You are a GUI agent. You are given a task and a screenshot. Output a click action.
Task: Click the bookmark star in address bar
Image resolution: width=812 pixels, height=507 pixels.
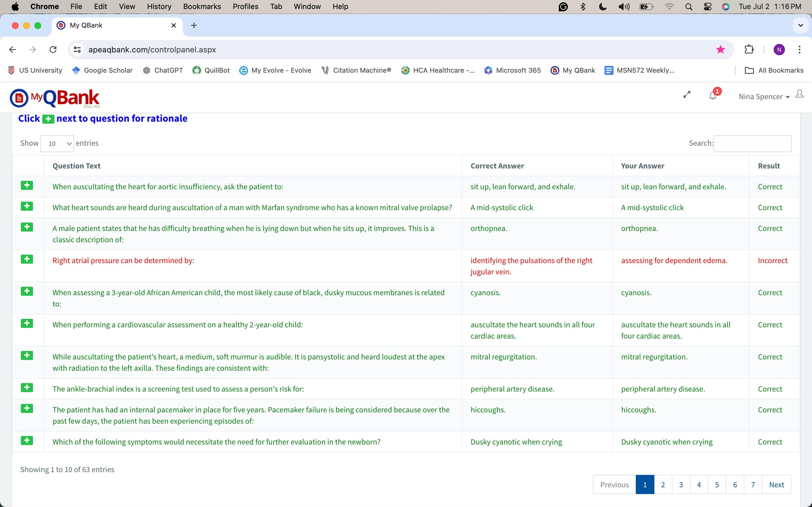[x=720, y=50]
